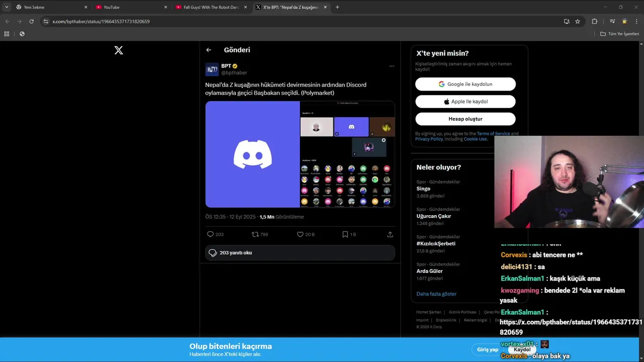Image resolution: width=644 pixels, height=362 pixels.
Task: Close the Yeni Sekme tab
Action: point(86,7)
